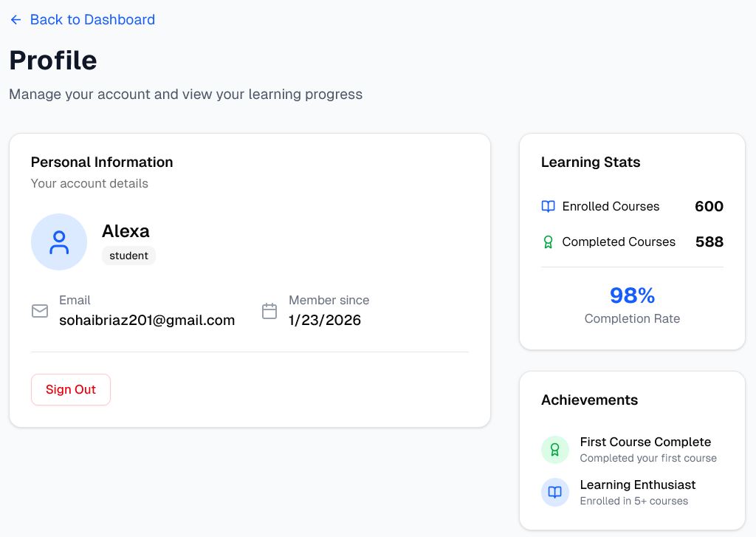This screenshot has height=537, width=756.
Task: Click the Enrolled Courses count 600
Action: [709, 207]
